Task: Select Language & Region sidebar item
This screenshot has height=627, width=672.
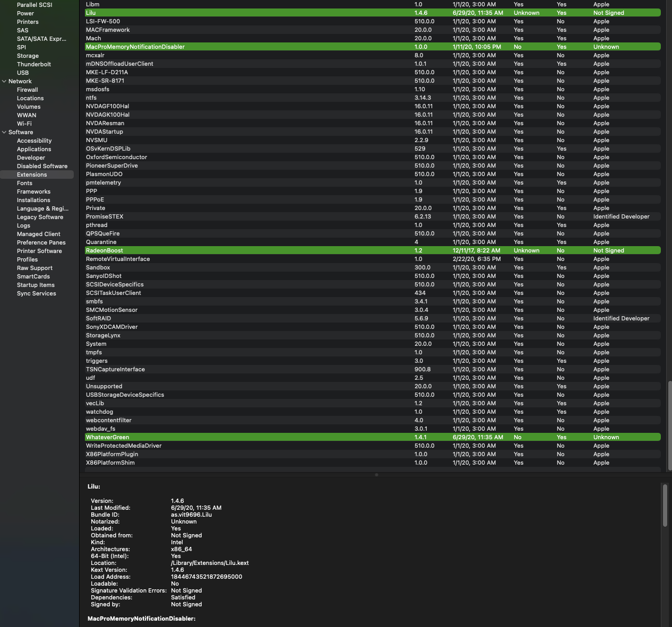Action: (42, 208)
